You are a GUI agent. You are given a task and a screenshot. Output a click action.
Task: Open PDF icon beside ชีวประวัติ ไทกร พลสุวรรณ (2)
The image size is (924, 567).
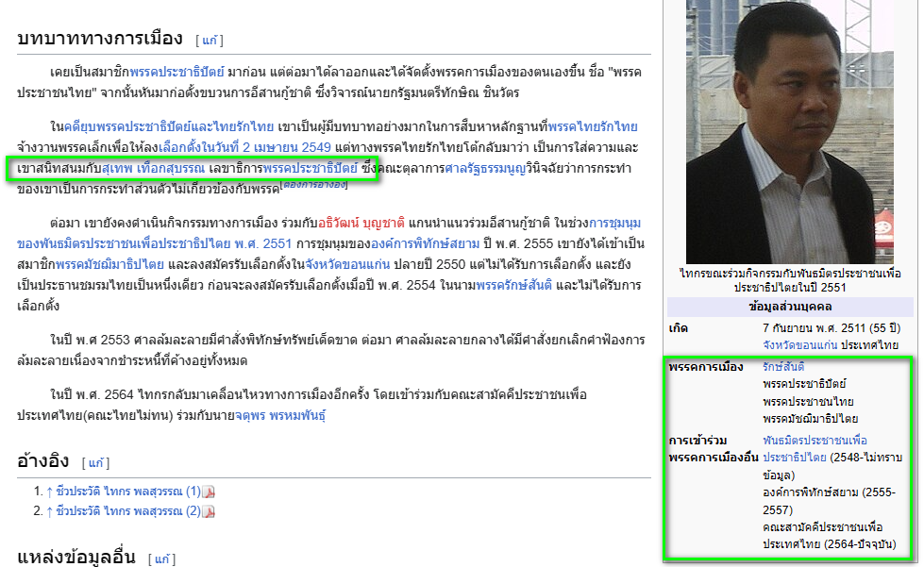(209, 511)
